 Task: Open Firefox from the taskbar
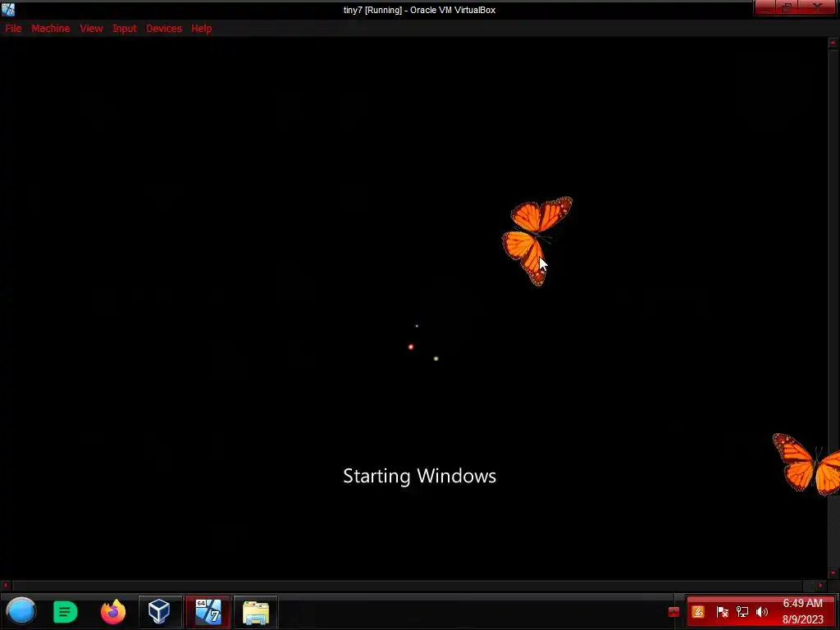[112, 611]
